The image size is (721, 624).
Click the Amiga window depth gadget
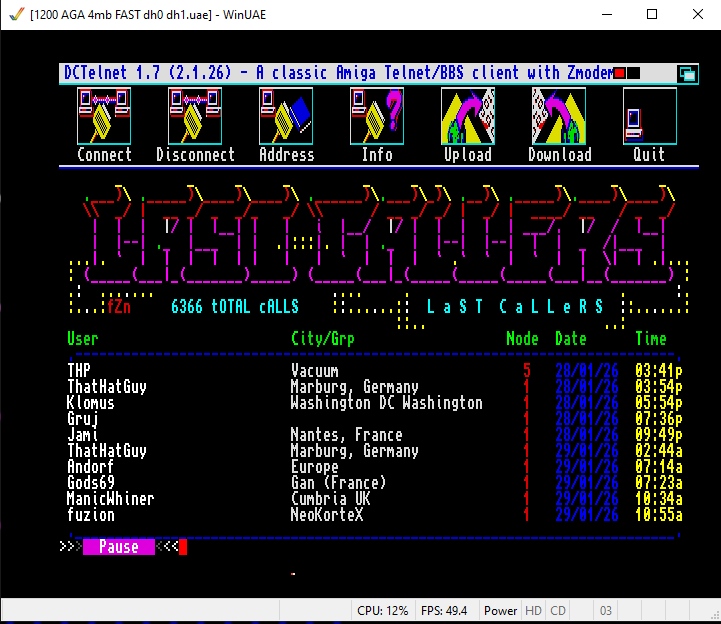pos(687,74)
